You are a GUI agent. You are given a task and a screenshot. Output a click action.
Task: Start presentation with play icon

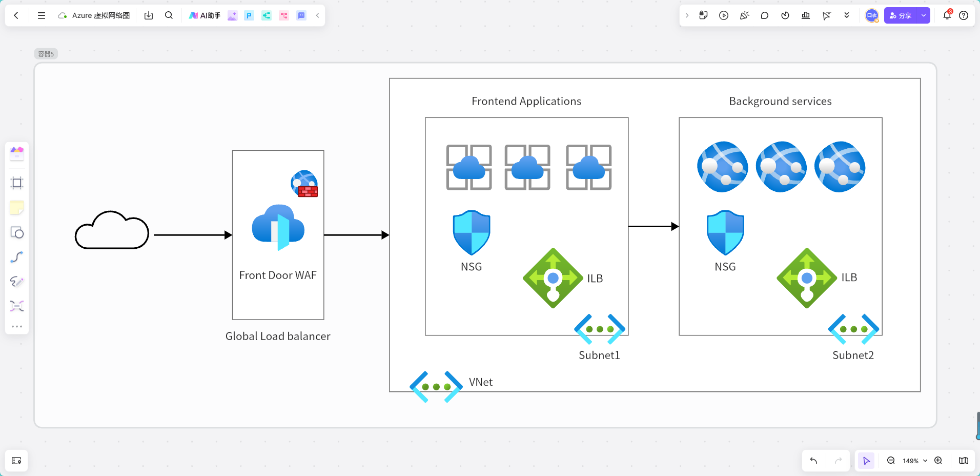(x=724, y=15)
